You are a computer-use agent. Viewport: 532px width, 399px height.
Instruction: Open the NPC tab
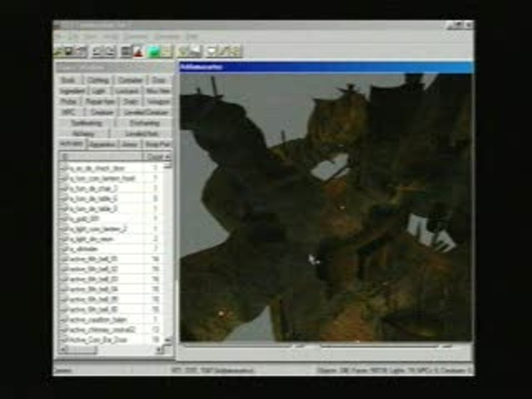coord(70,112)
